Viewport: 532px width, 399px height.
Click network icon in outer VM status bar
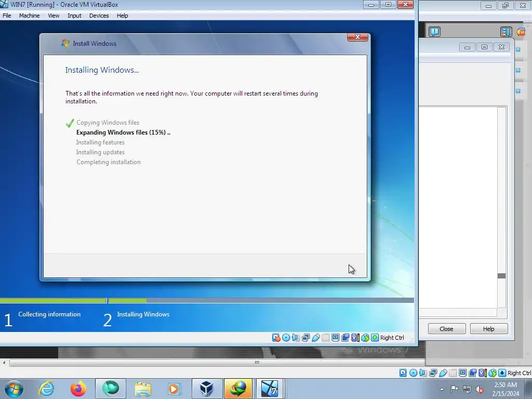pos(433,373)
